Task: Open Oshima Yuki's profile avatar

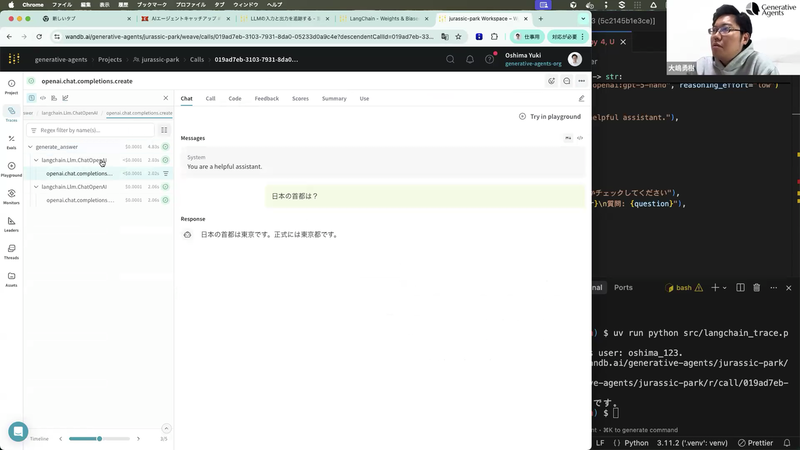Action: click(575, 59)
